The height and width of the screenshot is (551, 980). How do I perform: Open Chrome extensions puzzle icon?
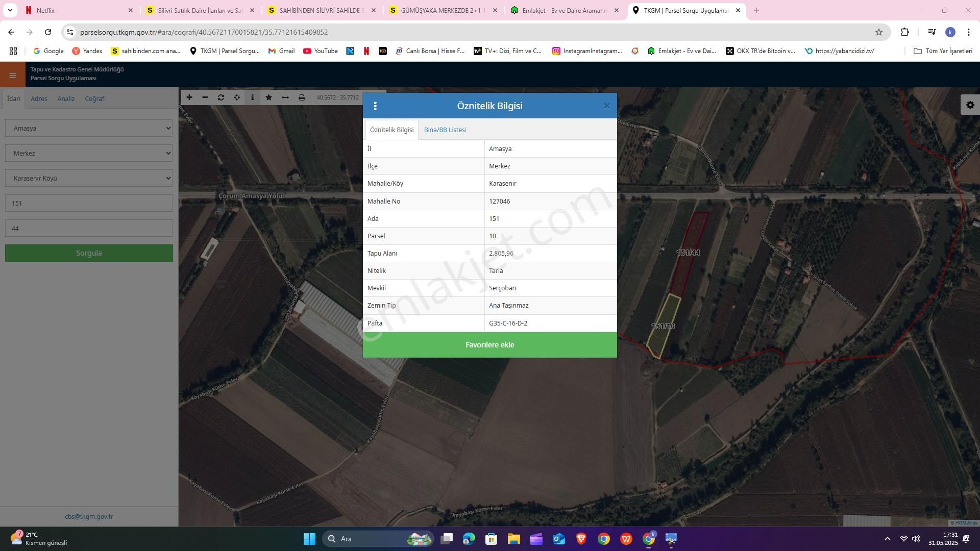904,32
